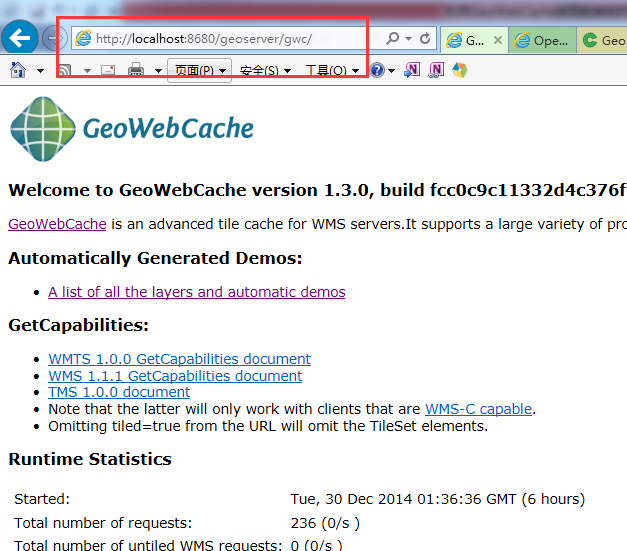This screenshot has width=627, height=551.
Task: Open WMS 1.1.1 GetCapabilities document link
Action: click(175, 376)
